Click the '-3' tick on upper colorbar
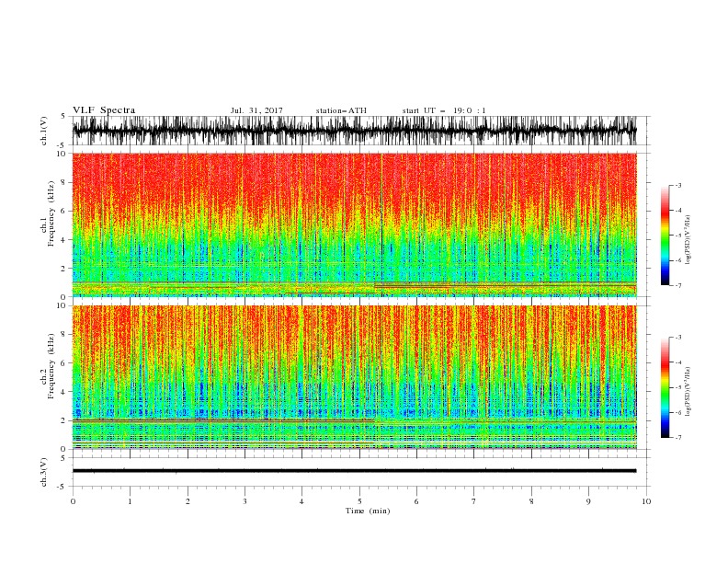This screenshot has width=728, height=563. click(678, 185)
